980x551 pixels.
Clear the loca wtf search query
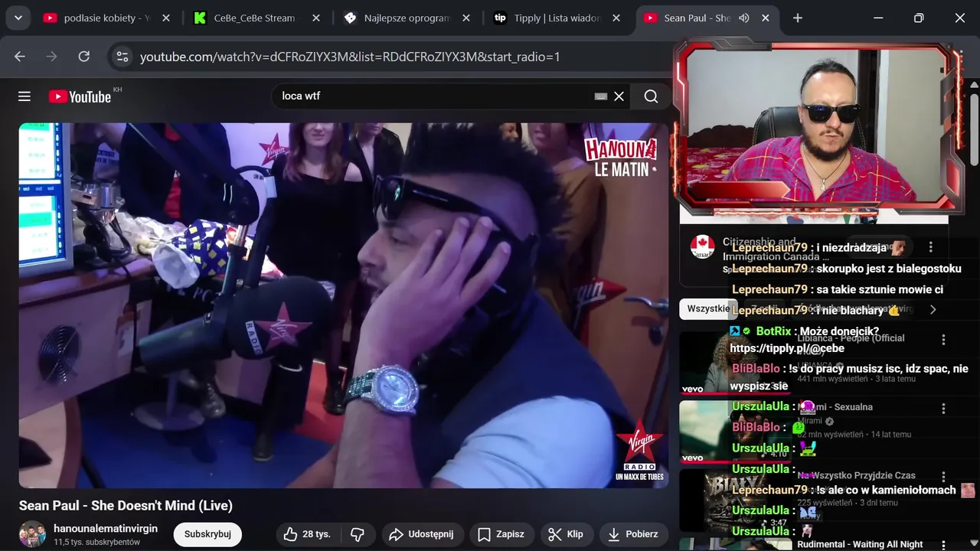pyautogui.click(x=619, y=96)
